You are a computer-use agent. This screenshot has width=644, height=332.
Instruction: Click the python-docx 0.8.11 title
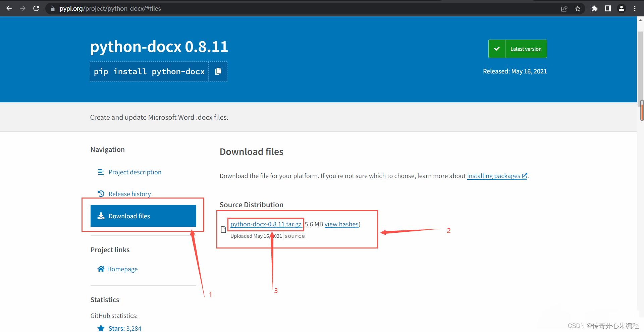[x=159, y=46]
